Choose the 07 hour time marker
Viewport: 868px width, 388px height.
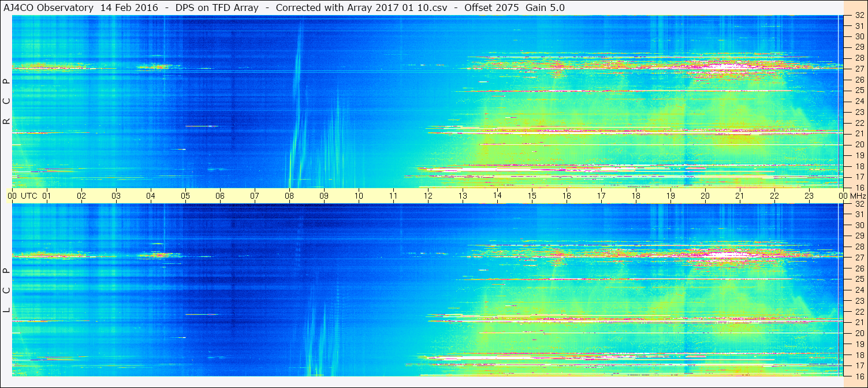pos(255,196)
